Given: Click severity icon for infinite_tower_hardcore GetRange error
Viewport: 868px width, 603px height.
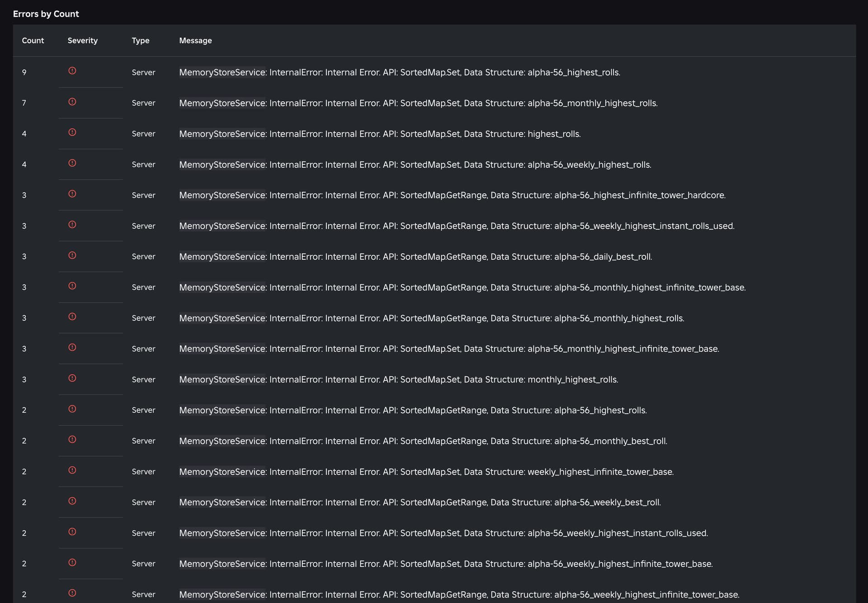Looking at the screenshot, I should pyautogui.click(x=72, y=194).
